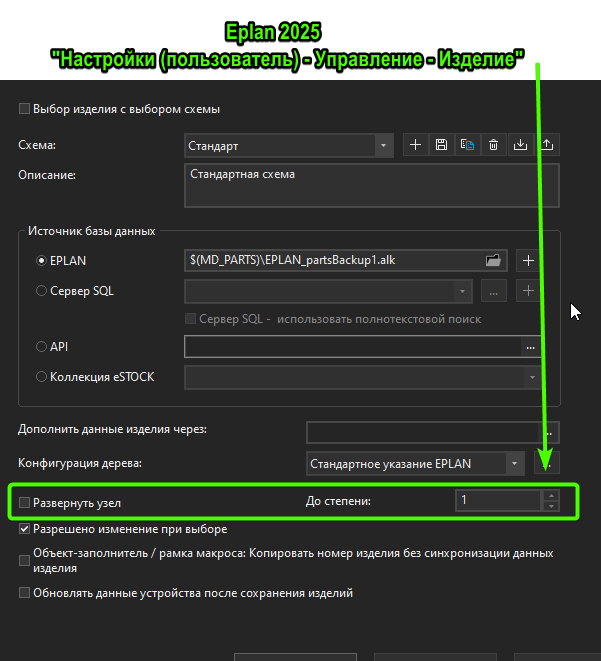
Task: Check the Развернуть узел checkbox
Action: 24,502
